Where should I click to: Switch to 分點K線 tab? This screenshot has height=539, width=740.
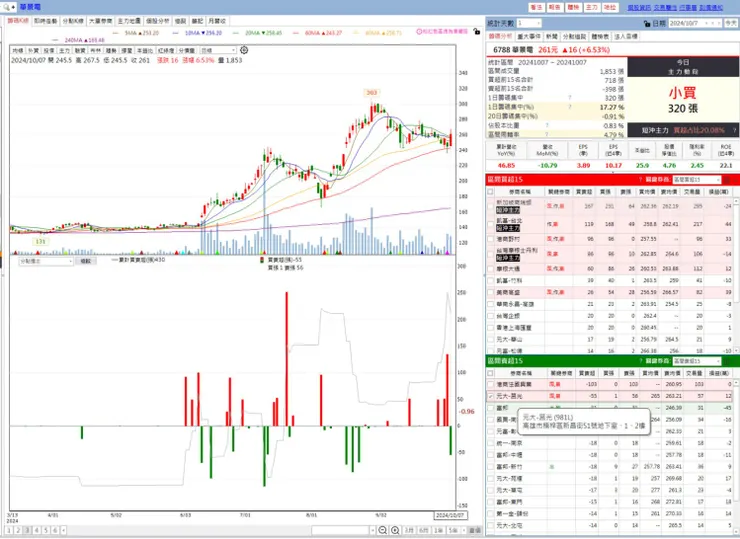73,21
